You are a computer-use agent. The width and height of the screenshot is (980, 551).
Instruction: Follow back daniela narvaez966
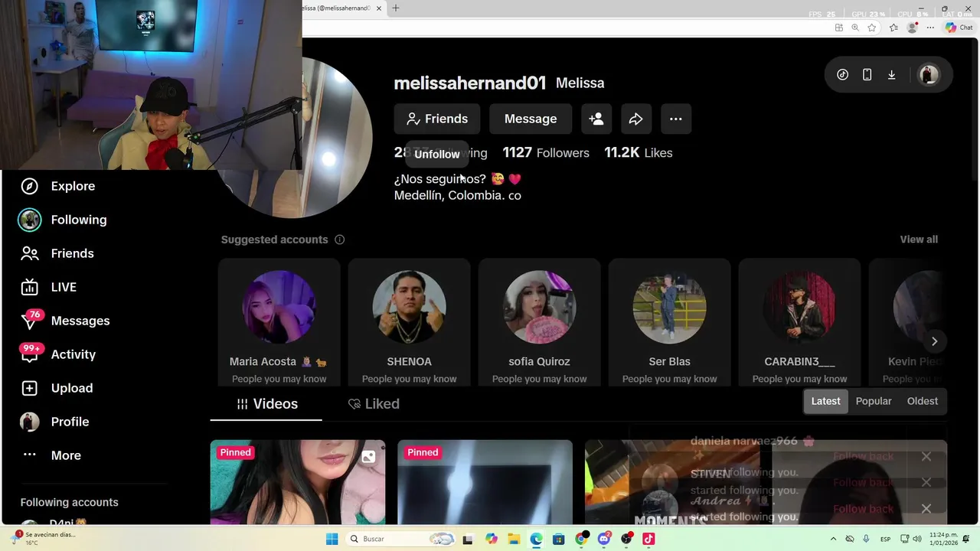tap(863, 456)
